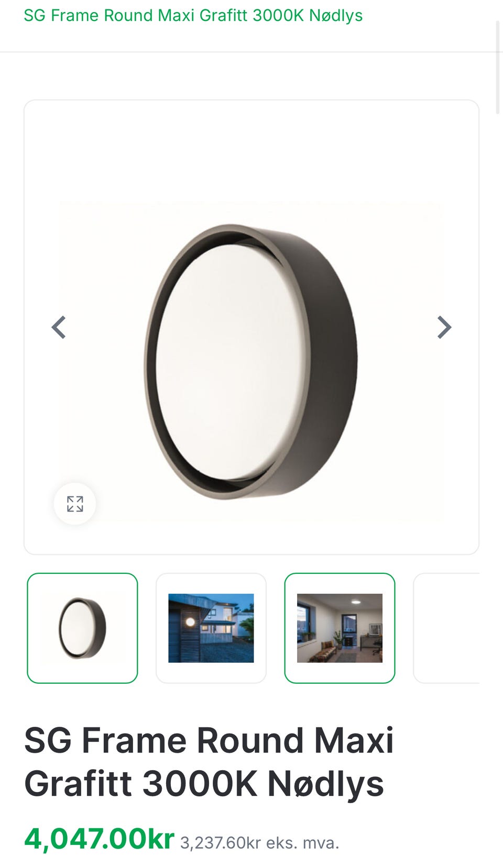Screen dimensions: 503x868
Task: Click the 3,237.60kr eks. mva. price
Action: tap(260, 843)
